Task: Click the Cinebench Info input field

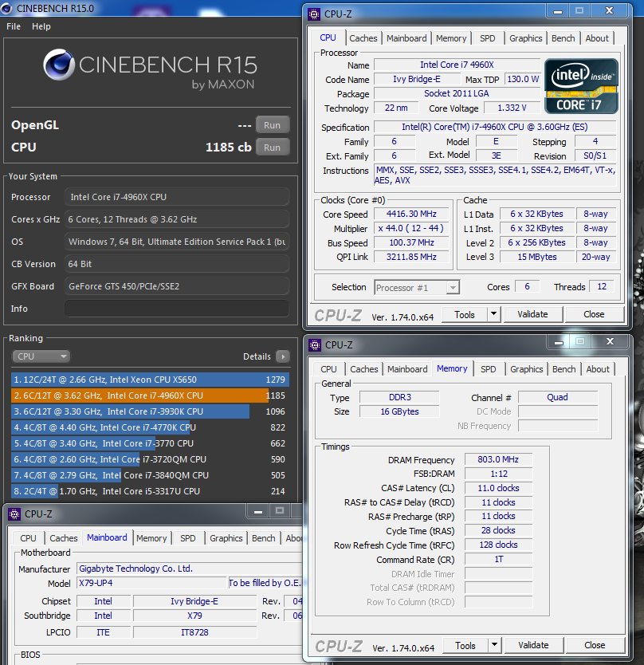Action: coord(177,309)
